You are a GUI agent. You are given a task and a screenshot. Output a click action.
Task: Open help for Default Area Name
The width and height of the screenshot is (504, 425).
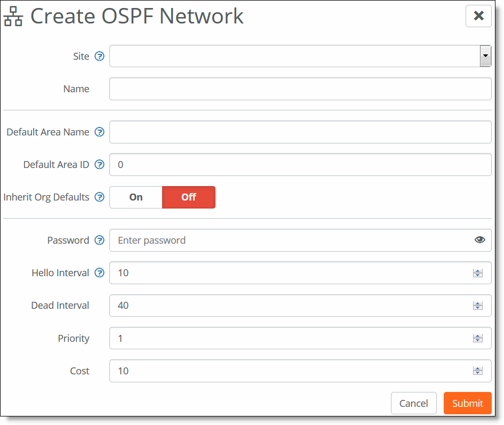pos(99,132)
